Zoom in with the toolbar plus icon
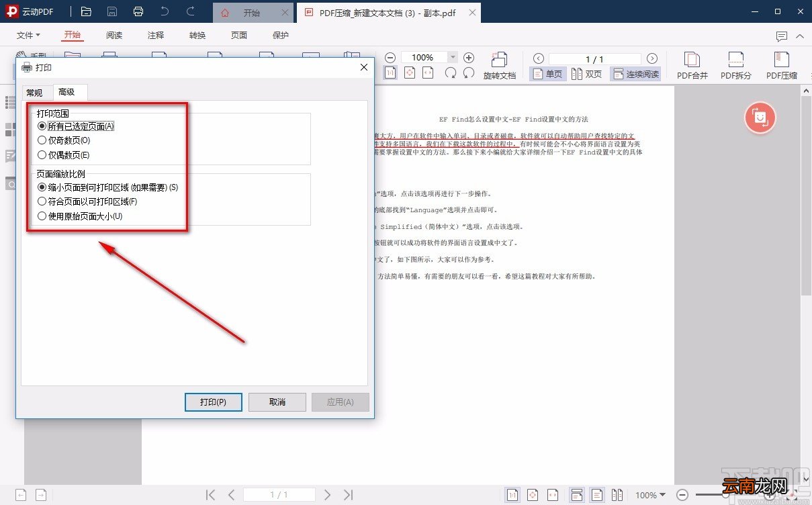The height and width of the screenshot is (505, 812). point(469,58)
